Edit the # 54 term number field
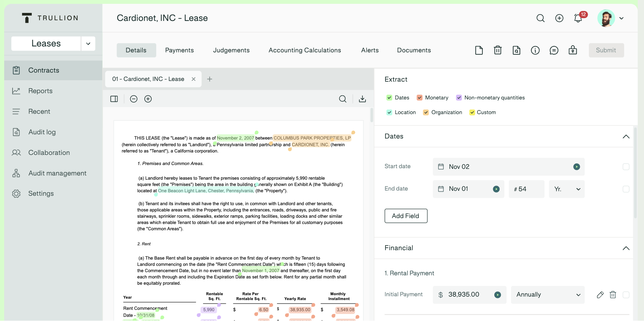Screen dimensions: 644x321 [x=526, y=189]
